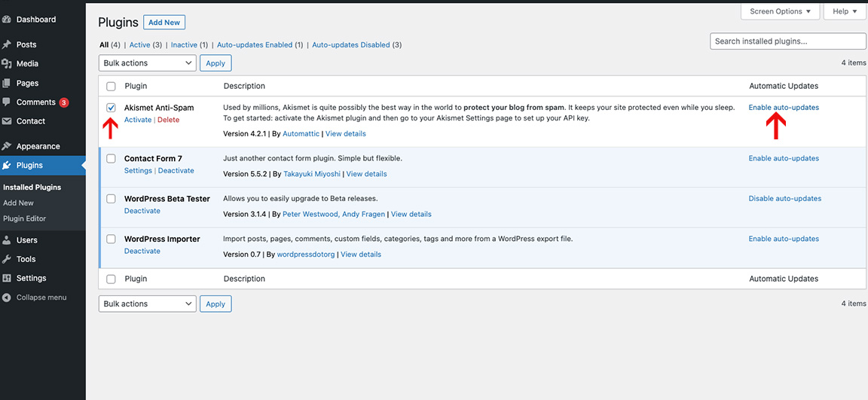The width and height of the screenshot is (868, 400).
Task: Expand the Screen Options panel
Action: point(780,11)
